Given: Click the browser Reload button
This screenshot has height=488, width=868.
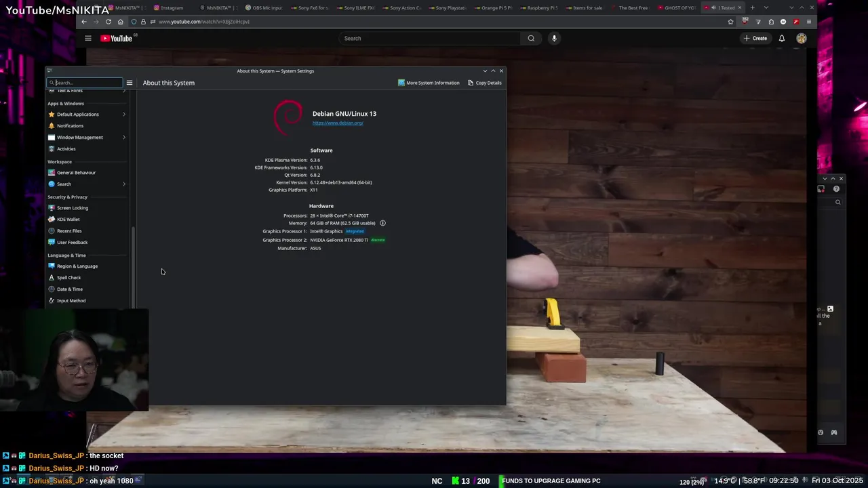Looking at the screenshot, I should 108,22.
